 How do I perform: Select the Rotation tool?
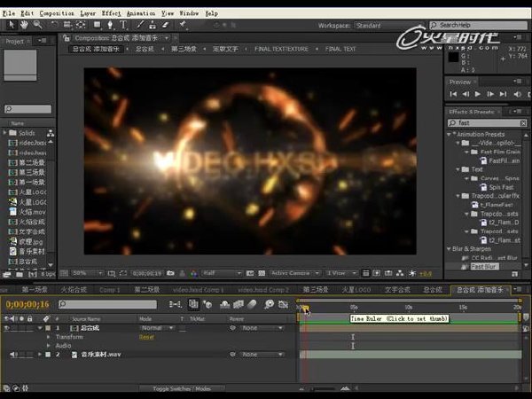pos(54,25)
